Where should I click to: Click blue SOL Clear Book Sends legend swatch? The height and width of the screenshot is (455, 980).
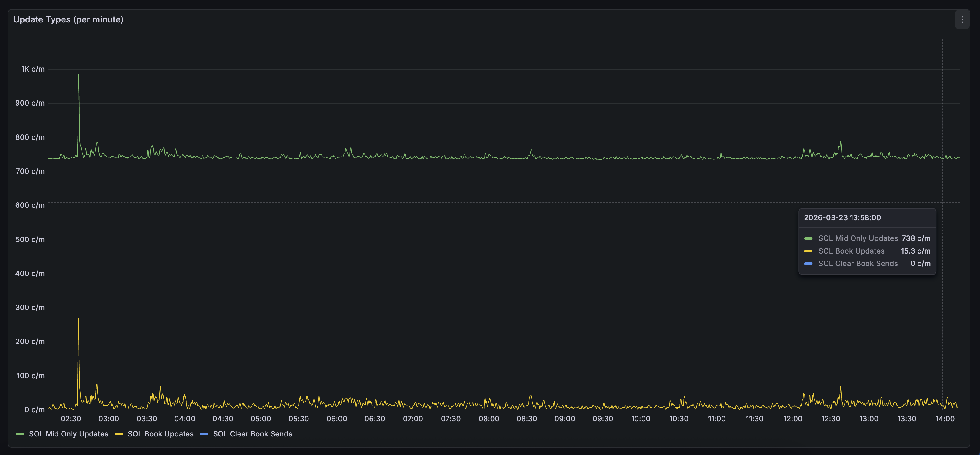coord(204,434)
